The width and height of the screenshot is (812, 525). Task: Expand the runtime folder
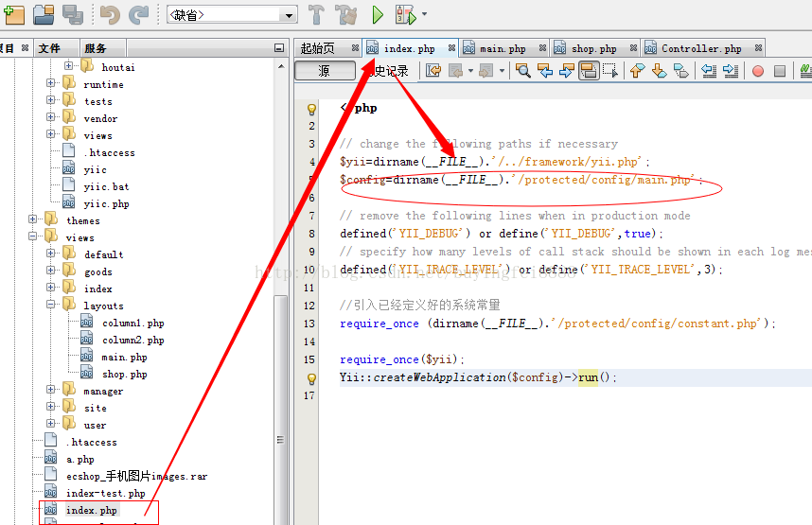pos(50,83)
